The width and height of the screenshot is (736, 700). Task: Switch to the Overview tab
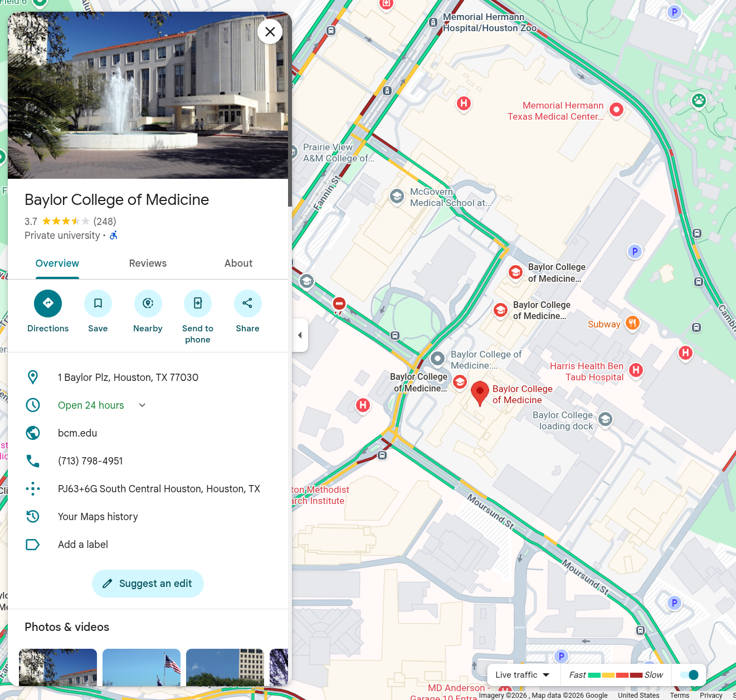click(57, 263)
